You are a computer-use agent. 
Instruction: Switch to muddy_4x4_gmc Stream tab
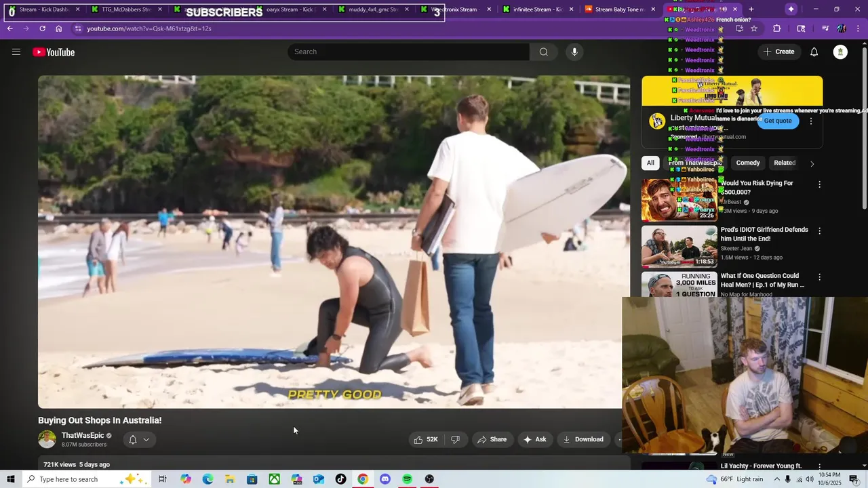(374, 9)
